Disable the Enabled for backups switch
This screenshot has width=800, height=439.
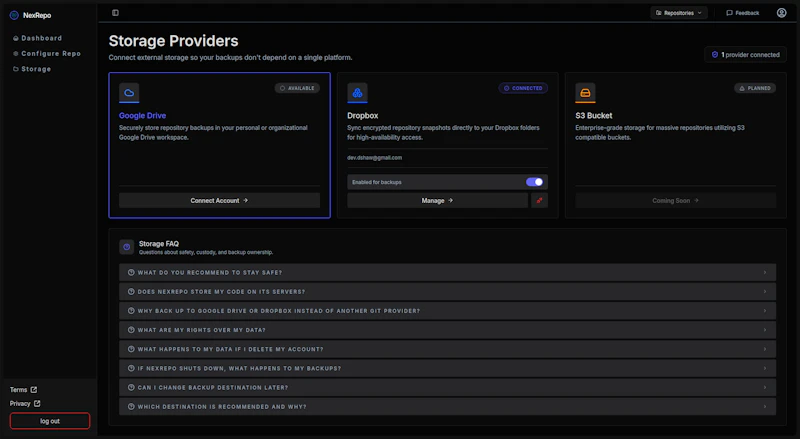[x=534, y=182]
